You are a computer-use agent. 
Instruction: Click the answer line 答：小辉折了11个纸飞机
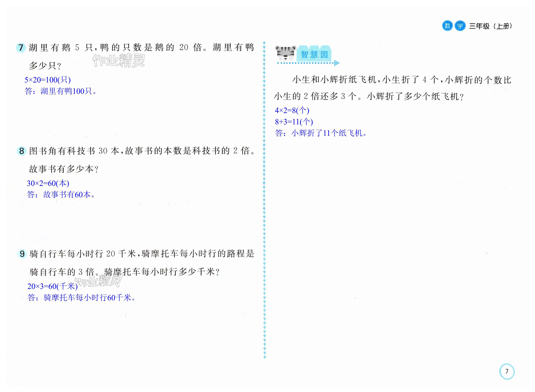click(x=321, y=133)
